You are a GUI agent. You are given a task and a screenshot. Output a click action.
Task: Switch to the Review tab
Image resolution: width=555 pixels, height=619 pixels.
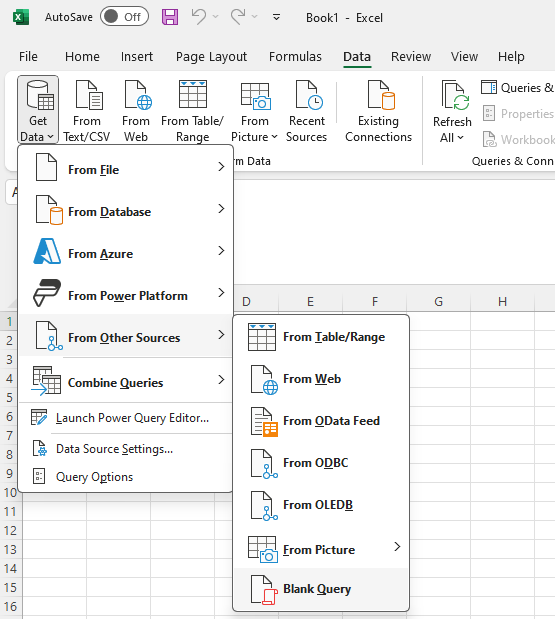coord(411,57)
